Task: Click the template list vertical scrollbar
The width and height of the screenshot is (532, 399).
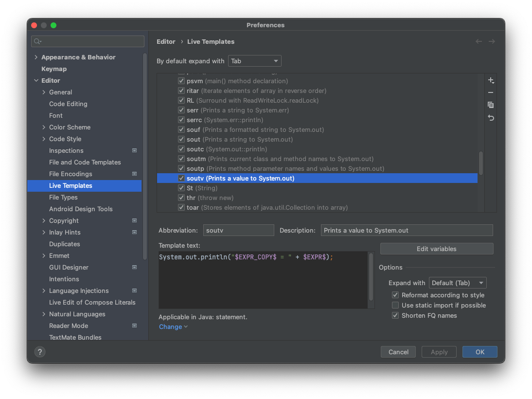Action: [x=481, y=163]
